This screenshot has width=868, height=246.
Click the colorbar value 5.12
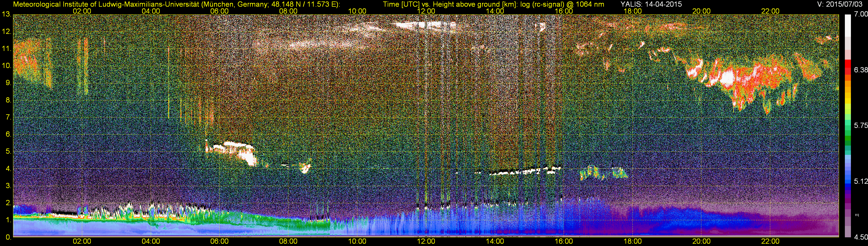(x=861, y=181)
